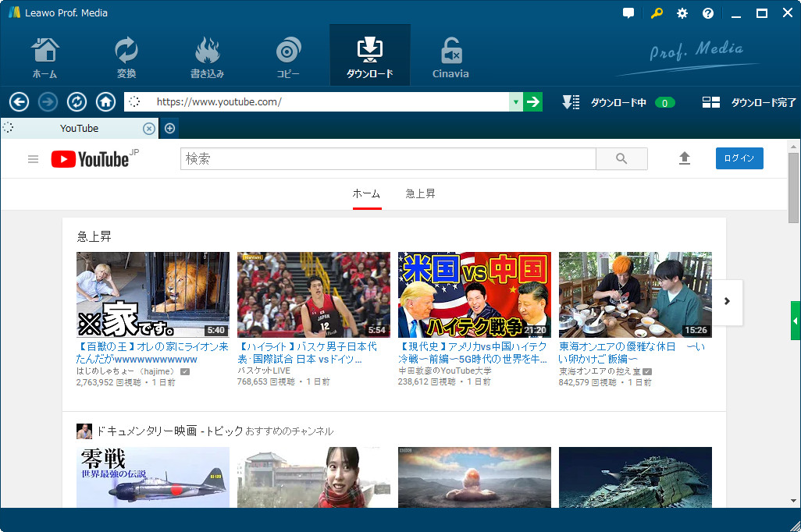Screen dimensions: 801x532
Task: Open the ドキュメンタリー映画 - トピック channel heading
Action: coord(169,431)
